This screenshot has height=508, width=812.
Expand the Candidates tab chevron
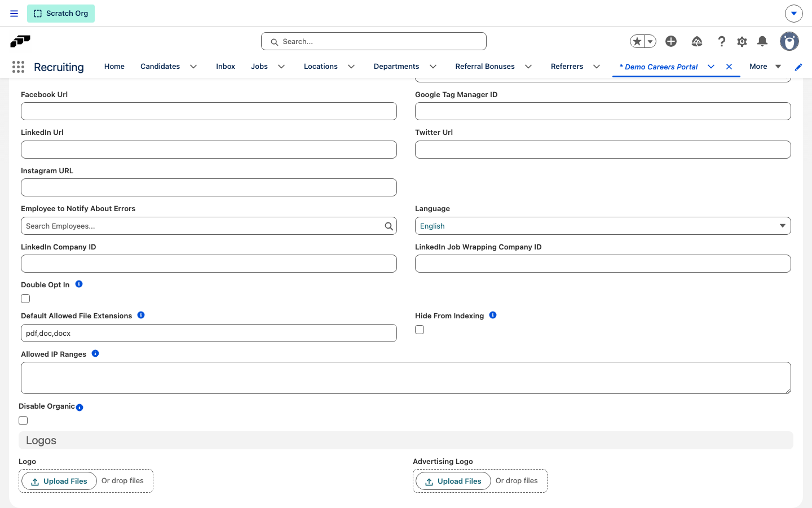point(193,67)
